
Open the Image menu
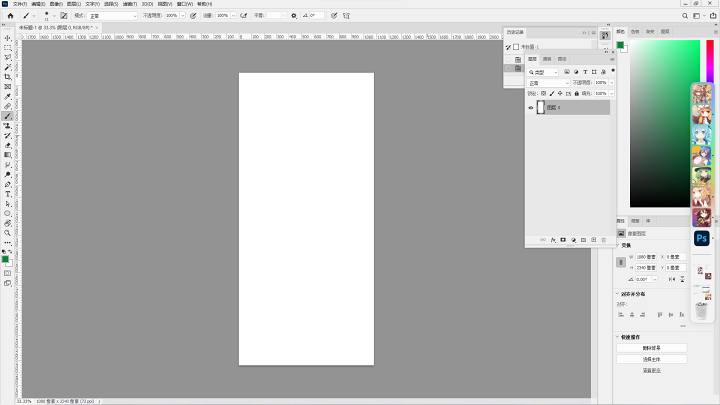[56, 4]
